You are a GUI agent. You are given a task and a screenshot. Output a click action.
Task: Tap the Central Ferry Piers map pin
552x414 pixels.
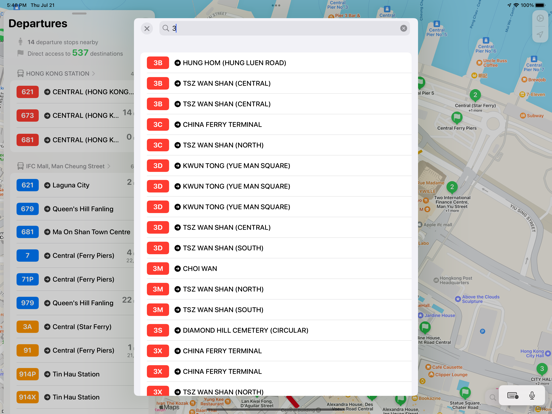(x=457, y=117)
